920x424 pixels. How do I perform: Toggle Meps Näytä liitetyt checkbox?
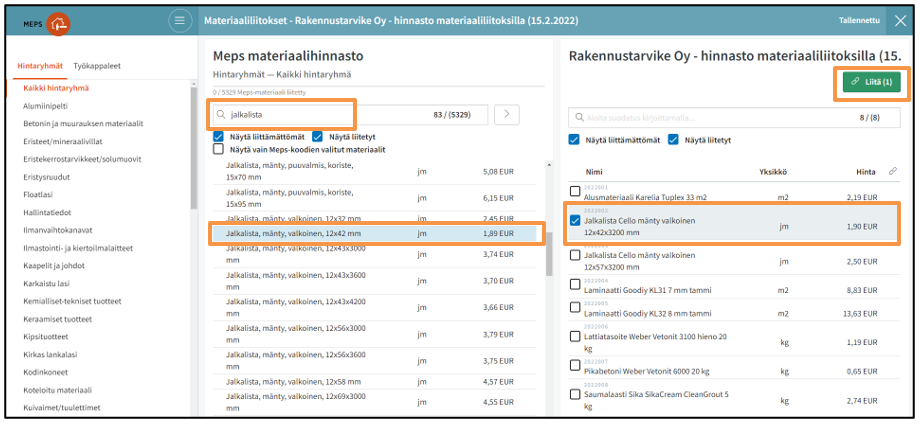[318, 137]
